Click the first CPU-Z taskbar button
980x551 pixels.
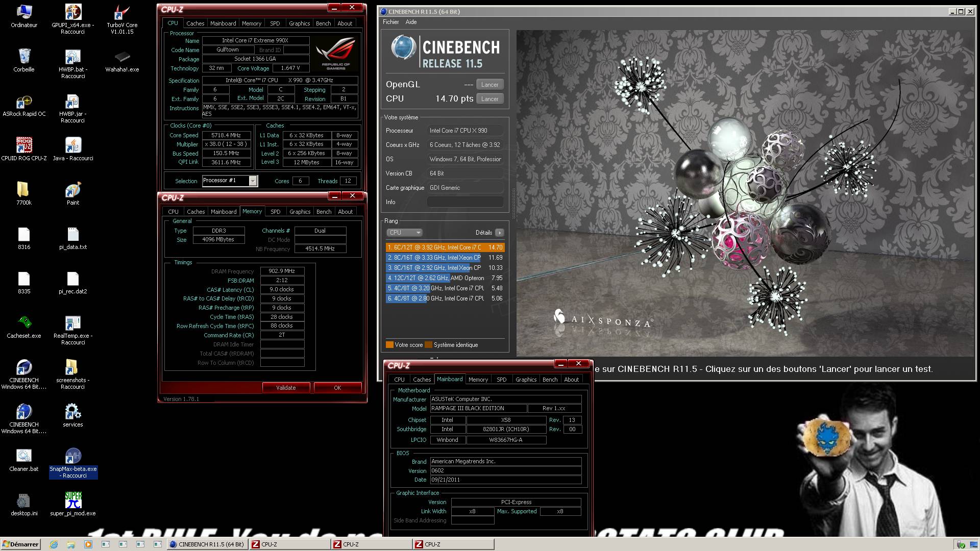(289, 544)
